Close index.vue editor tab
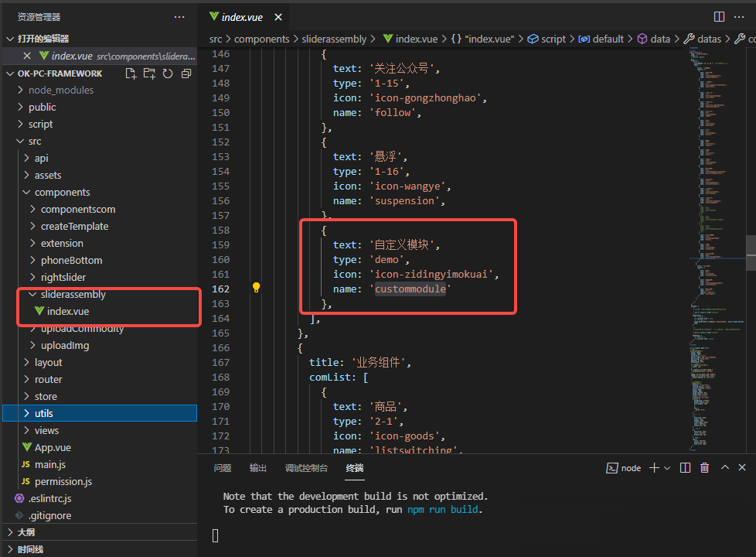 tap(278, 16)
